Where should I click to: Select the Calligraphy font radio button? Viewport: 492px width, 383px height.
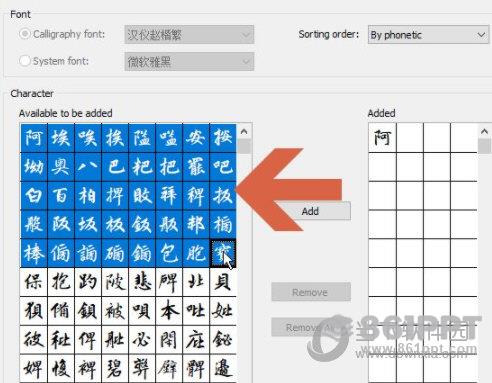25,34
